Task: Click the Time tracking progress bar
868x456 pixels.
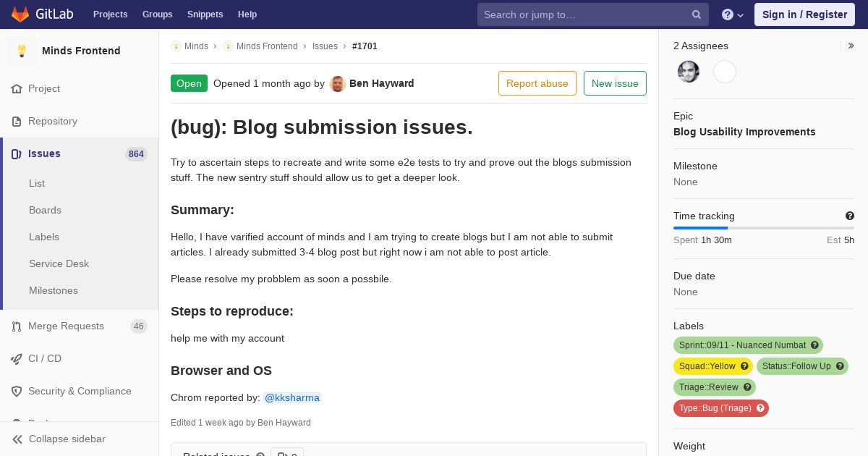Action: (764, 228)
